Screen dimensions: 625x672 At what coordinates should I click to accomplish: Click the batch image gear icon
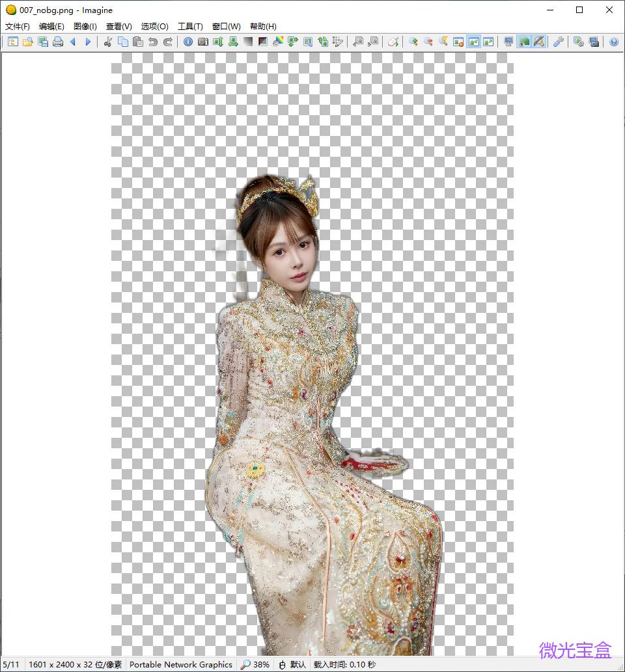pos(579,42)
